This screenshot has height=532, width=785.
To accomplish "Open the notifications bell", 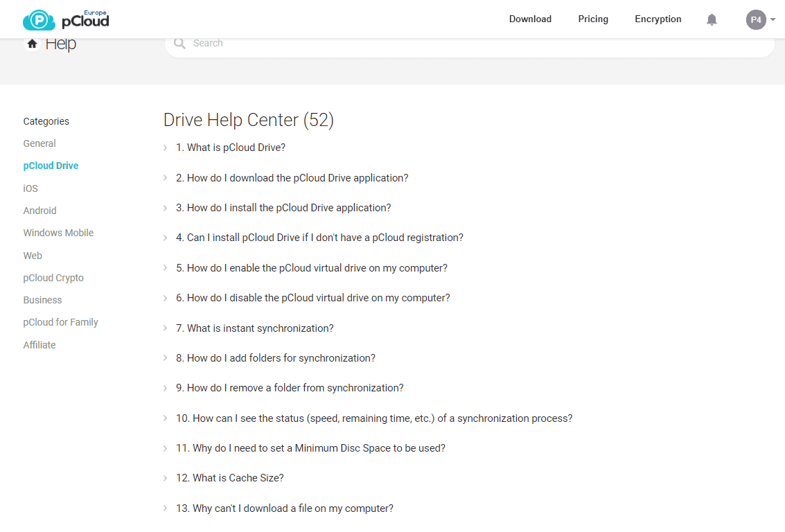I will point(712,19).
